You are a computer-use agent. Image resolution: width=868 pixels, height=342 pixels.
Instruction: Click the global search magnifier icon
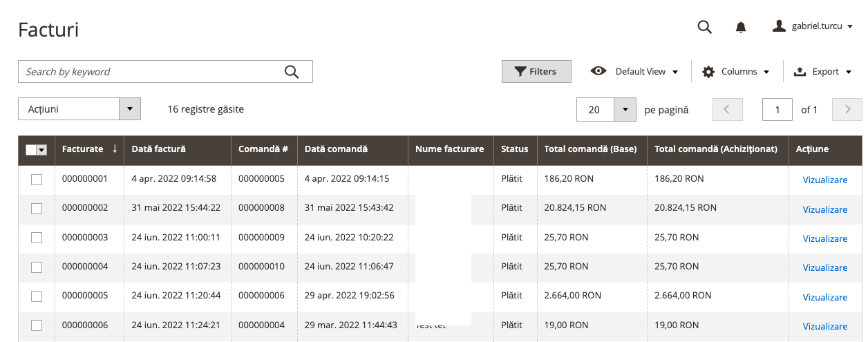pyautogui.click(x=704, y=27)
